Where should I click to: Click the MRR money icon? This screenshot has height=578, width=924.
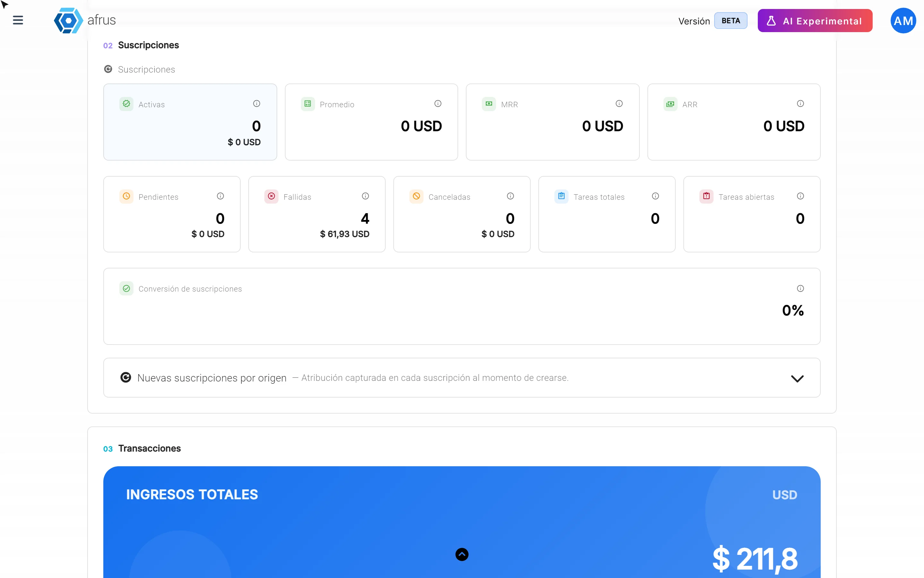pos(489,104)
